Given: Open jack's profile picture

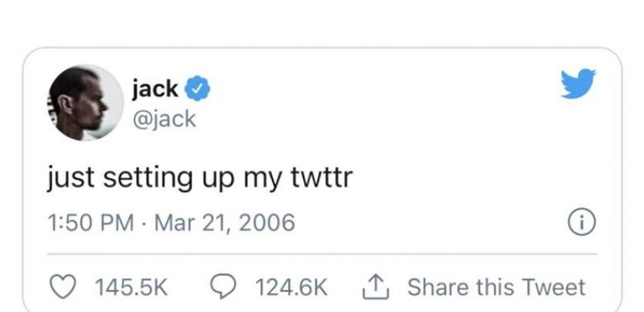Looking at the screenshot, I should (86, 103).
